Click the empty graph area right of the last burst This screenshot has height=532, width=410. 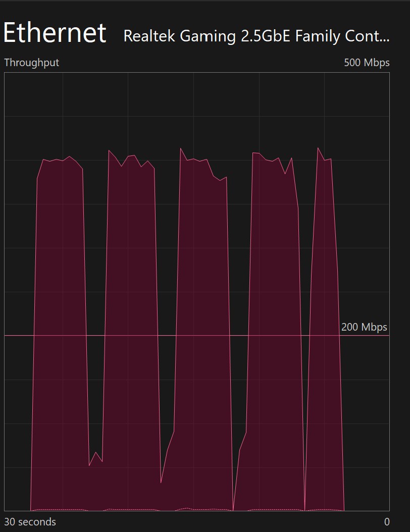[x=367, y=429]
